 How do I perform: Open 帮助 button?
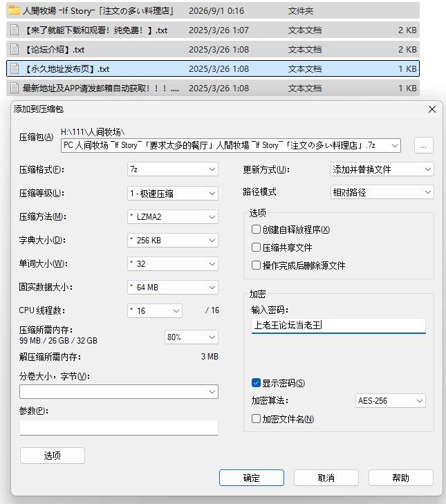pos(400,478)
